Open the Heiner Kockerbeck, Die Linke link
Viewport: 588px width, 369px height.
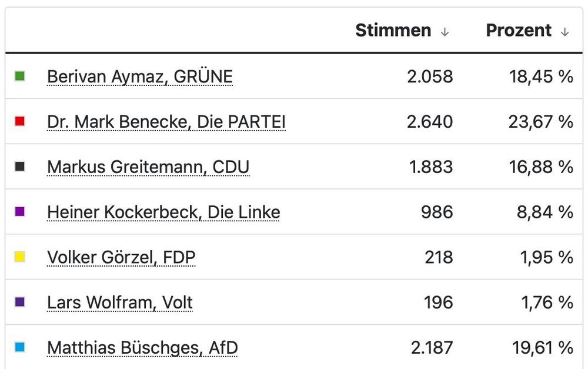[163, 212]
